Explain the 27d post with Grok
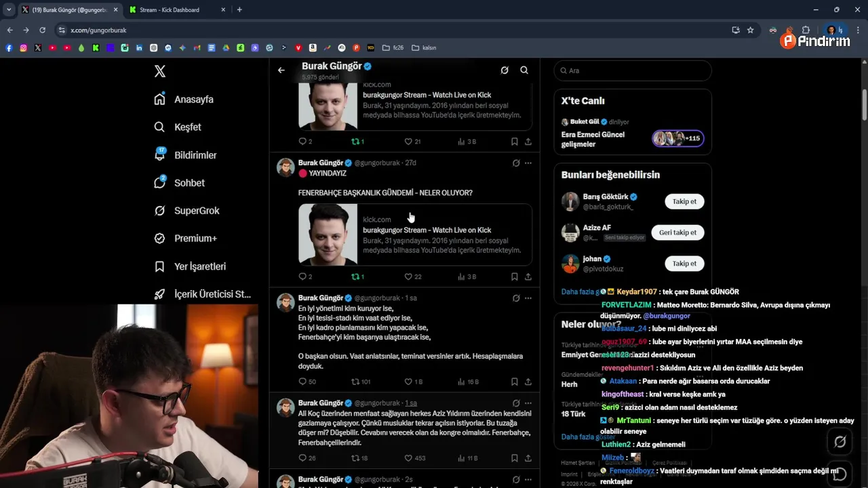This screenshot has height=488, width=868. click(x=516, y=163)
